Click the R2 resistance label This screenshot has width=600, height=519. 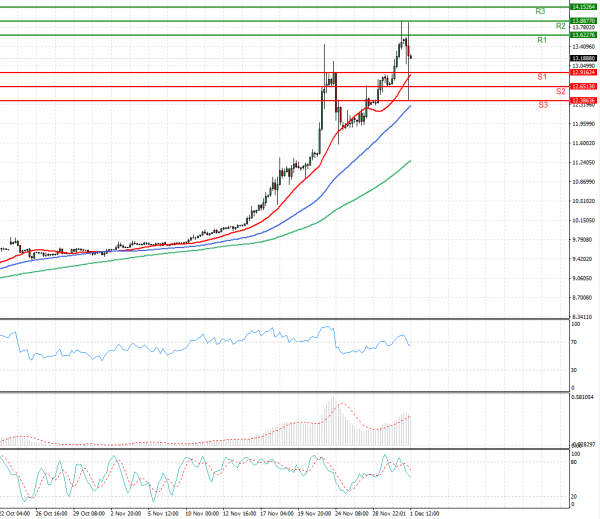point(560,26)
